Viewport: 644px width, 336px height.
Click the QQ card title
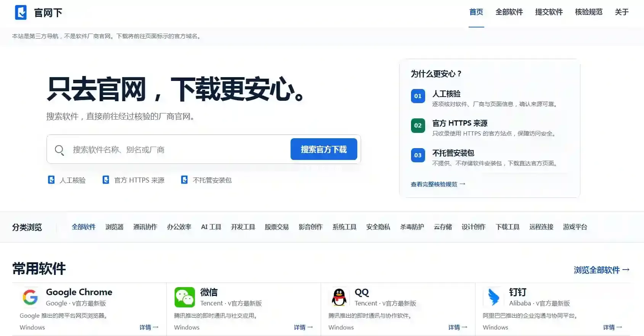tap(362, 292)
